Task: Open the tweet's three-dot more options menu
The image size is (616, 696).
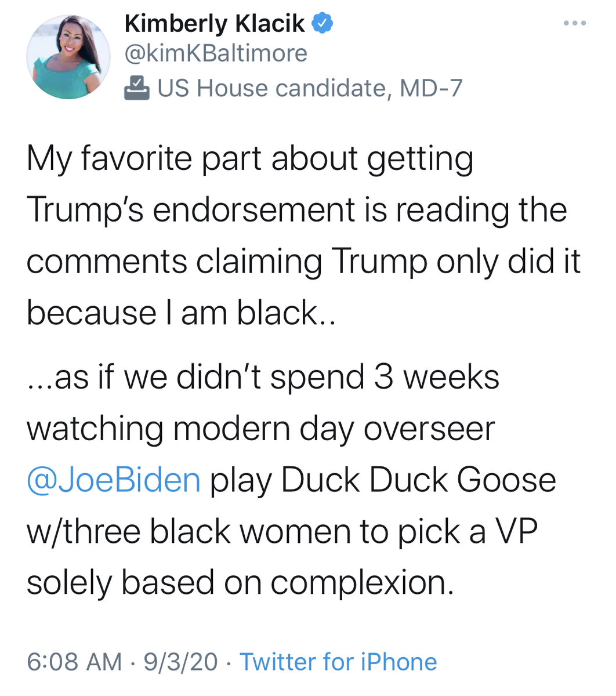Action: (x=575, y=24)
